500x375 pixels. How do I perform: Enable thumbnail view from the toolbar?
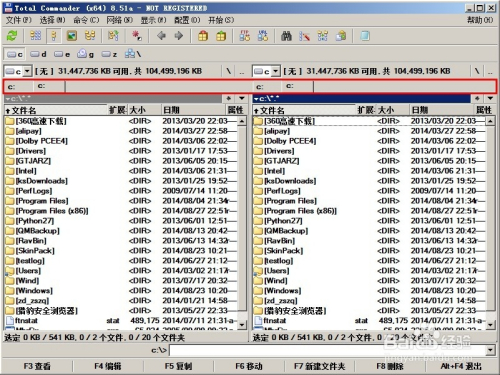click(x=72, y=36)
